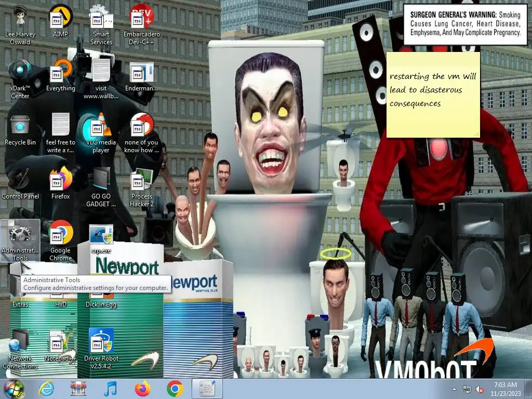The image size is (532, 399).
Task: Select the 'visit www.wallb...' text file
Action: pyautogui.click(x=101, y=79)
